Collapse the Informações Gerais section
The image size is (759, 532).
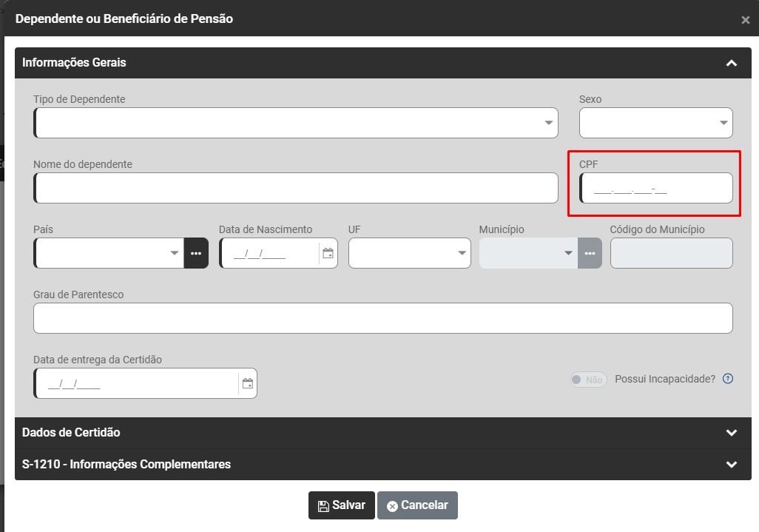click(x=732, y=63)
